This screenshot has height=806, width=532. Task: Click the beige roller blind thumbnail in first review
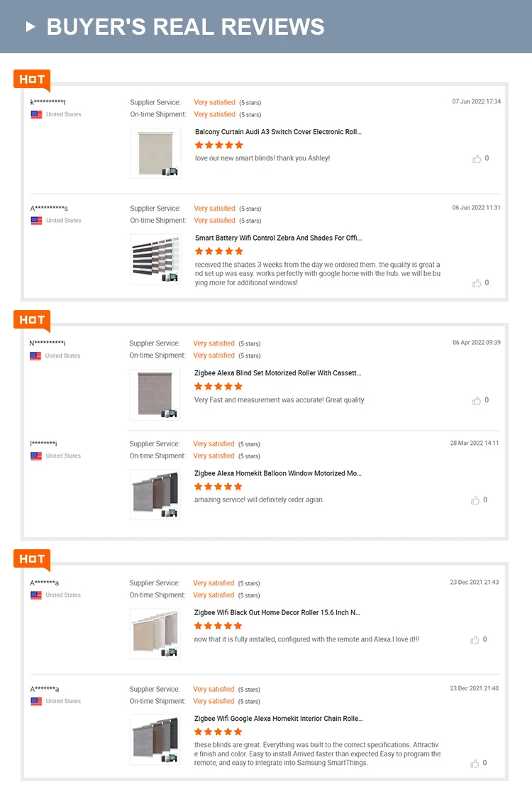[x=155, y=153]
